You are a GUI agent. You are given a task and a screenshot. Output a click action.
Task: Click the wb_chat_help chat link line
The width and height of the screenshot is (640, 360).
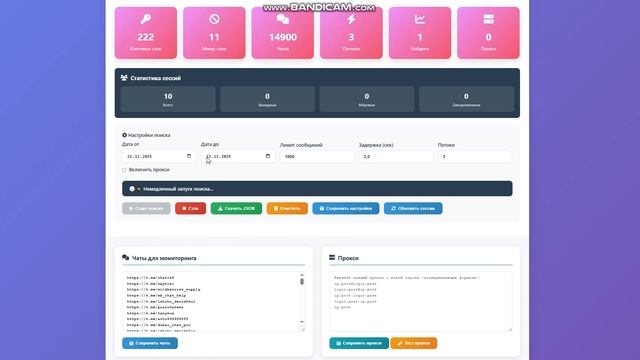pyautogui.click(x=156, y=295)
